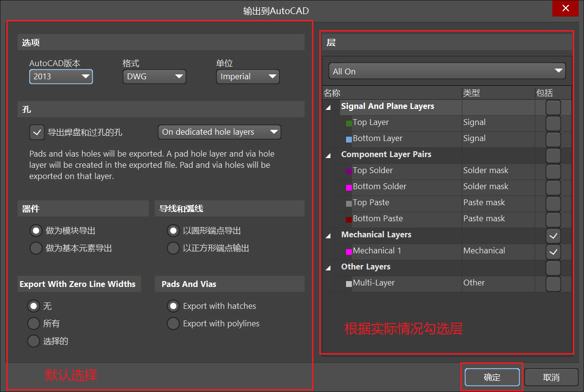Image resolution: width=584 pixels, height=392 pixels.
Task: Select the Top Solder row name
Action: (373, 171)
